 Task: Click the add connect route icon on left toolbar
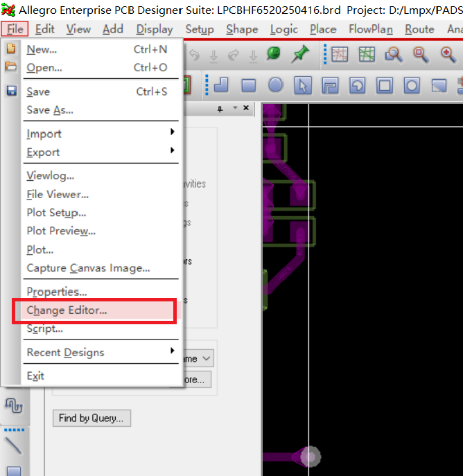coord(14,405)
